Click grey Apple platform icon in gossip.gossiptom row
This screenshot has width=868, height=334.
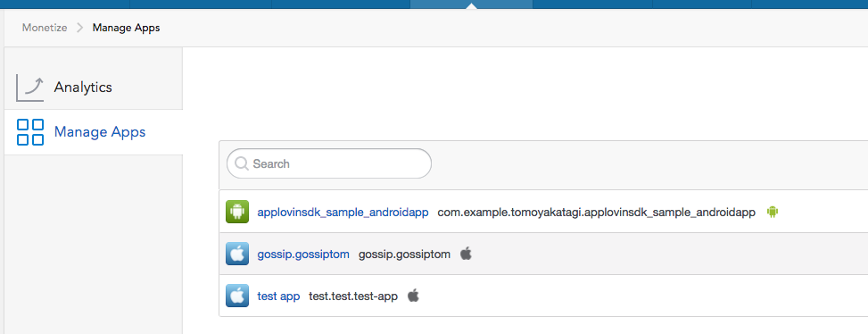(x=466, y=254)
